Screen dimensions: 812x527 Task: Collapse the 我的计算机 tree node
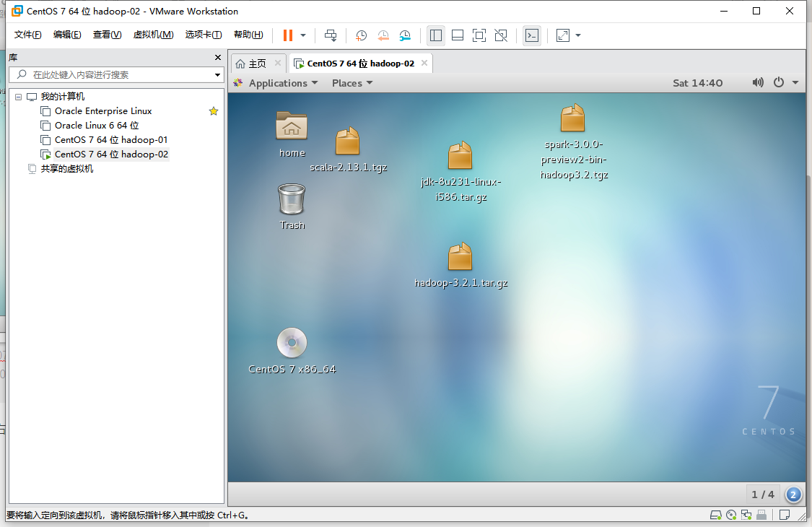(19, 97)
